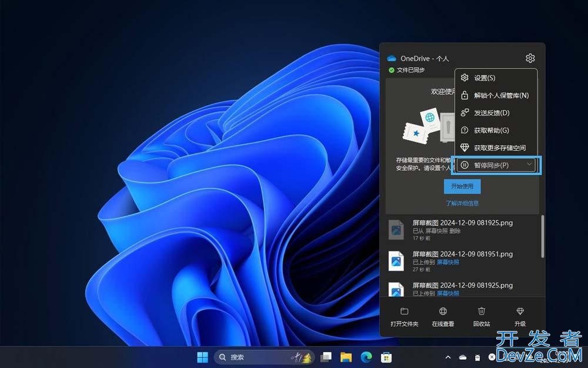Click the activity list scrollbar
This screenshot has height=368, width=588.
pyautogui.click(x=542, y=237)
